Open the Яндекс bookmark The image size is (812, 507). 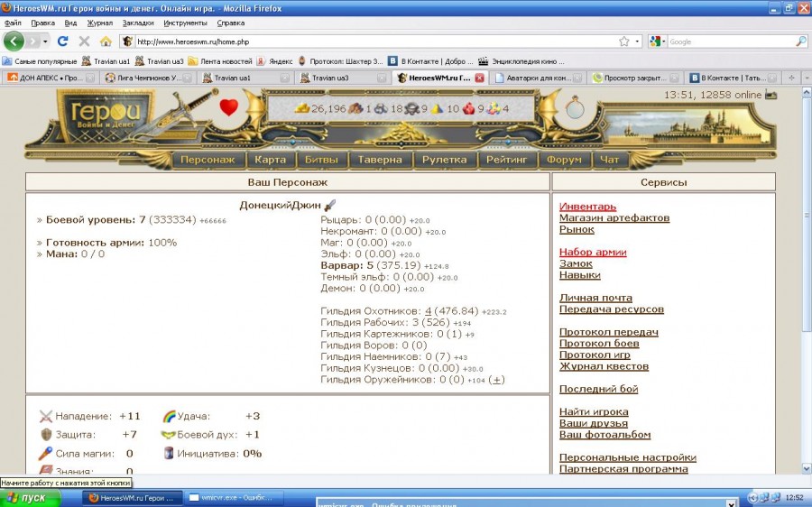tap(275, 61)
